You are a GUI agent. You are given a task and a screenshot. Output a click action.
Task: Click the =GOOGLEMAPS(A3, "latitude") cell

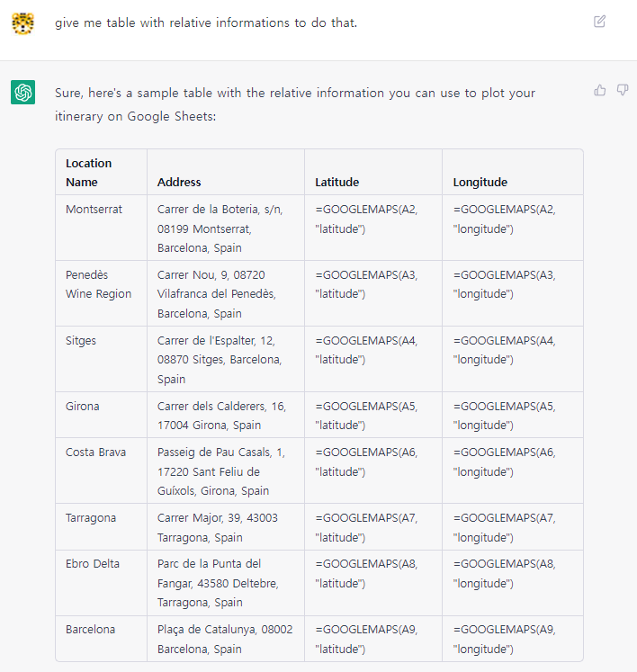click(x=373, y=293)
